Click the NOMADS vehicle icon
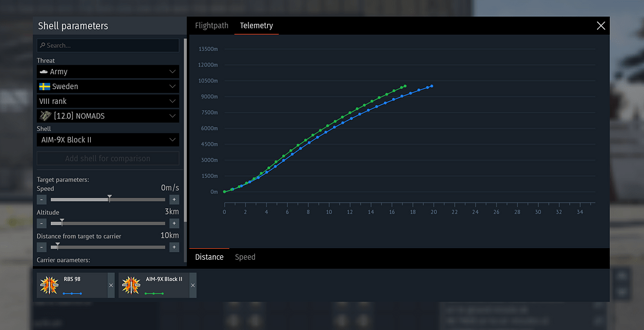 point(45,116)
